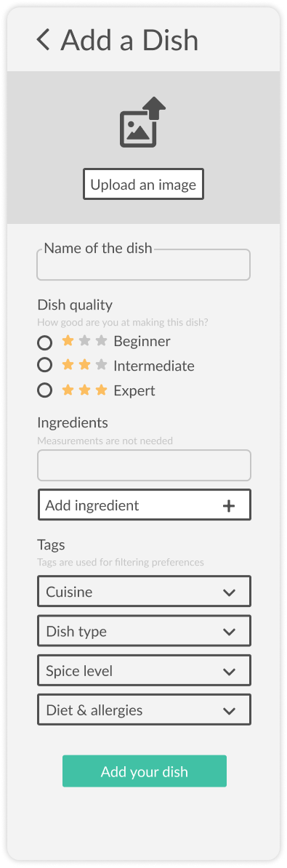Select the Expert radio button

tap(45, 390)
